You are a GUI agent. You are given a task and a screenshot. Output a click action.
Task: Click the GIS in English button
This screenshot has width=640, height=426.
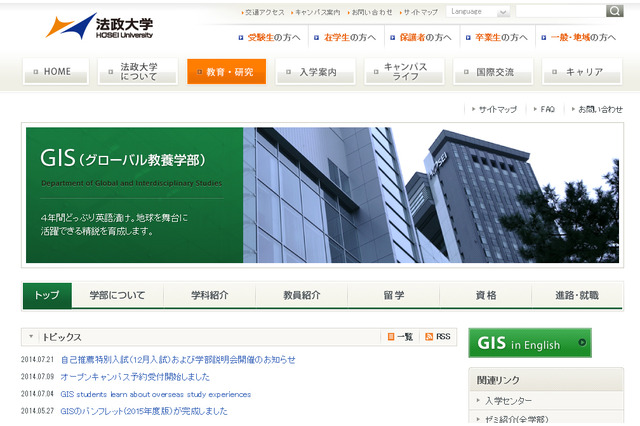coord(530,343)
